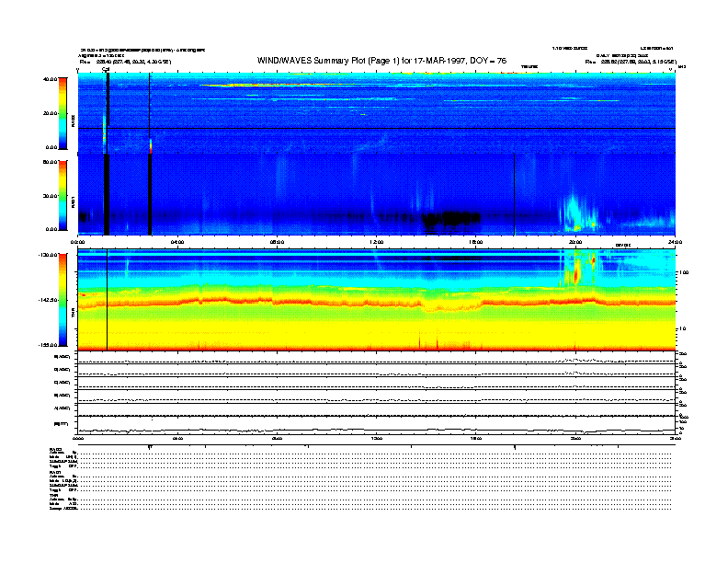Click the -155.00 label on the TNR color scale
The image size is (728, 563).
[x=48, y=345]
